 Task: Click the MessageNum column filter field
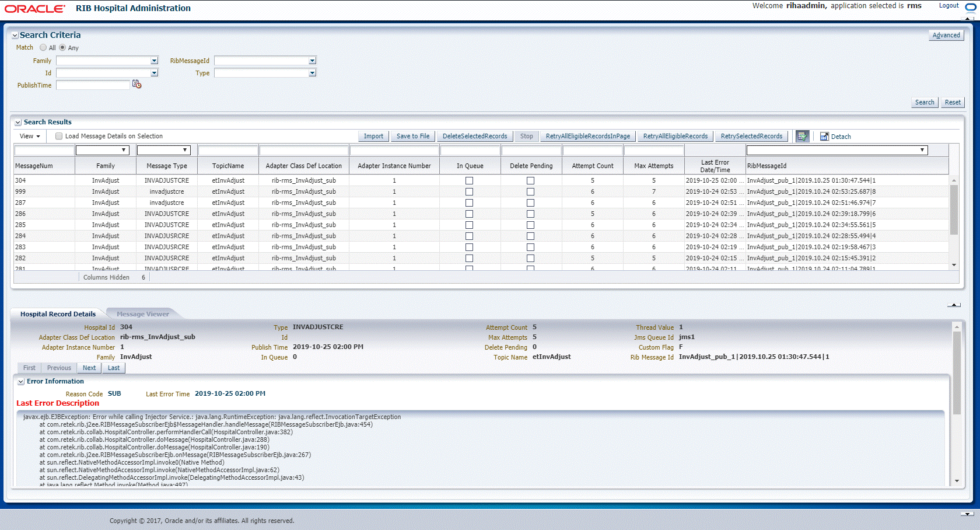point(44,151)
